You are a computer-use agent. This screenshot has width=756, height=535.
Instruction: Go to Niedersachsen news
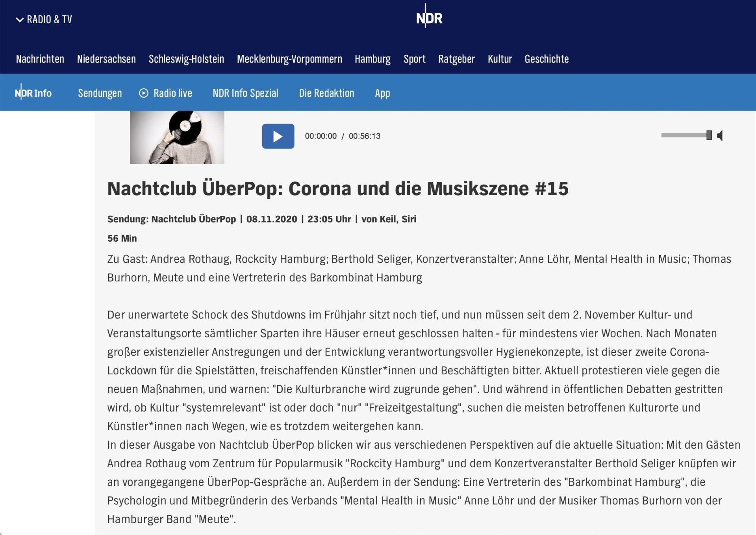click(x=106, y=59)
